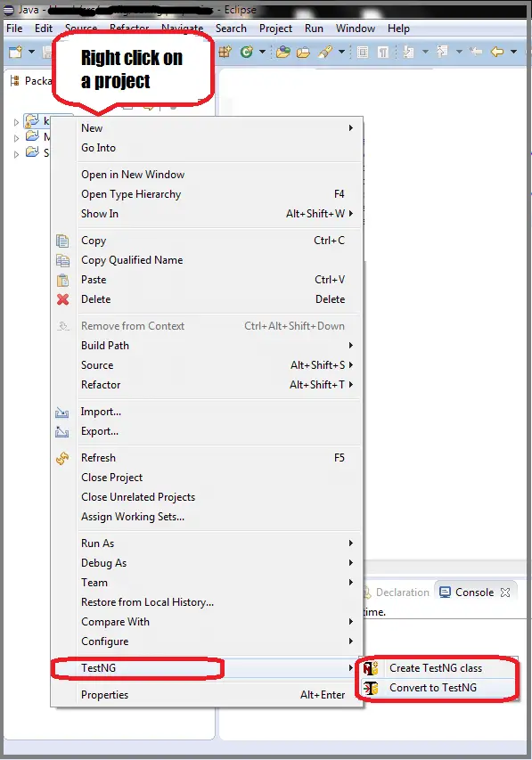Click the Copy icon in context menu
This screenshot has width=532, height=760.
tap(62, 241)
